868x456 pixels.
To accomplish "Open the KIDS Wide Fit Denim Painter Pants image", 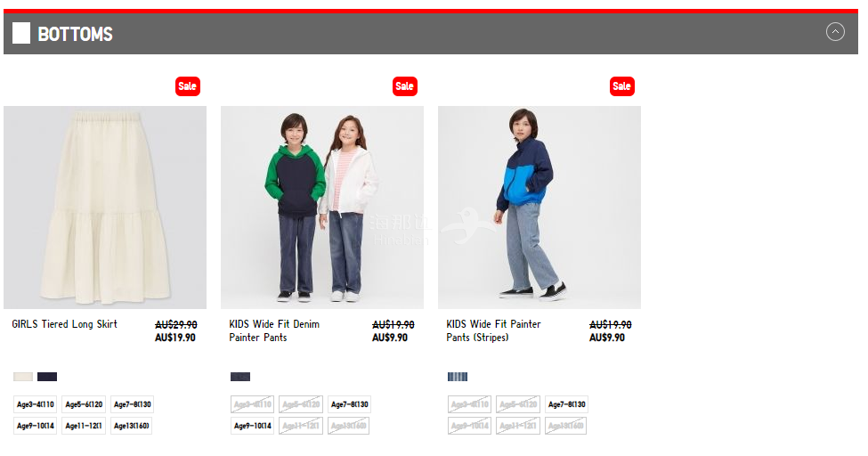I will click(x=322, y=208).
